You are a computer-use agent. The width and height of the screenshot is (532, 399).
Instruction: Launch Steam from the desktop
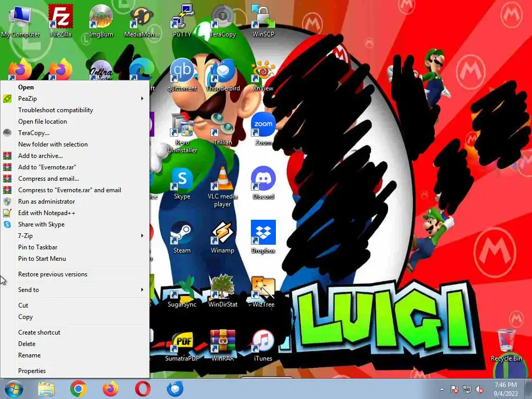coord(182,237)
